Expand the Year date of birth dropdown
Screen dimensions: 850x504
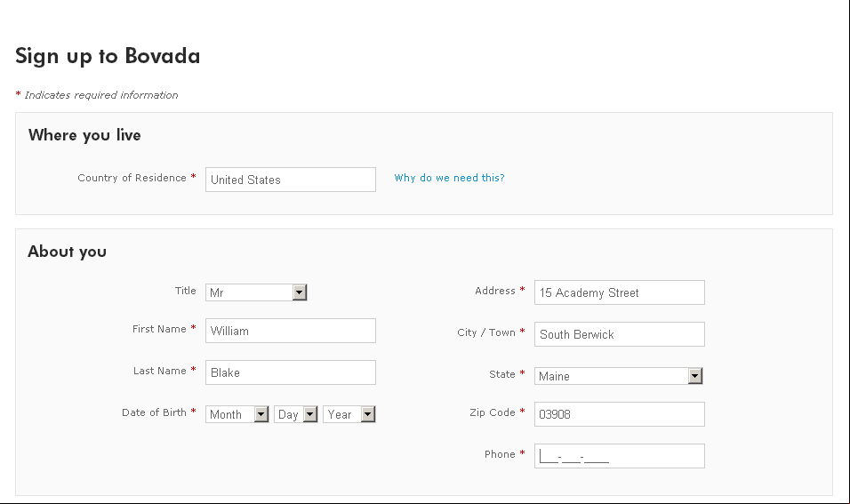coord(368,414)
